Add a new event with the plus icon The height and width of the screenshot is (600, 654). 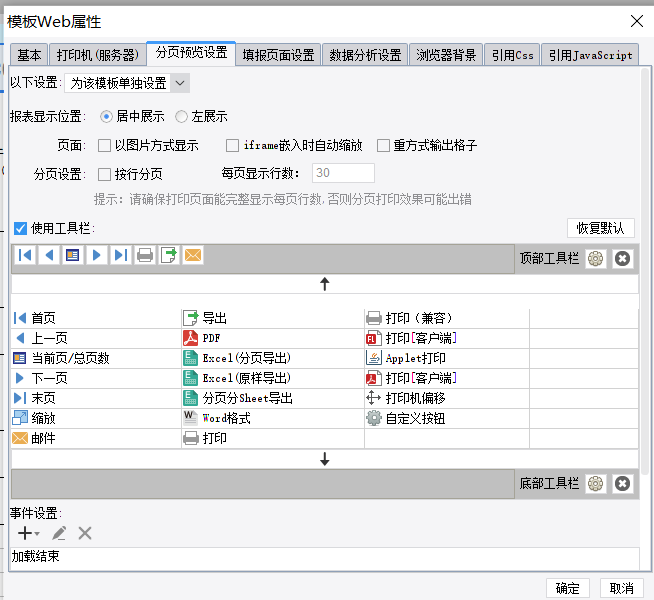click(28, 533)
